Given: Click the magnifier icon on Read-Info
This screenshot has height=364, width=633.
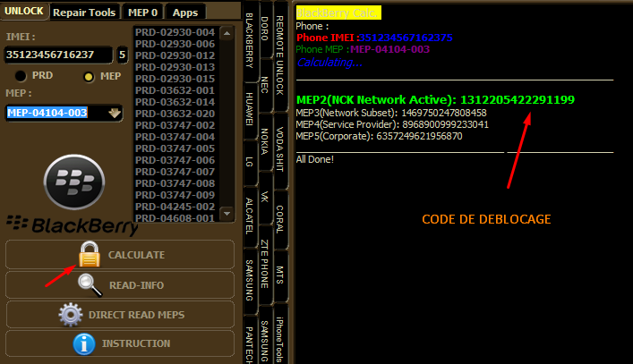Looking at the screenshot, I should (90, 285).
